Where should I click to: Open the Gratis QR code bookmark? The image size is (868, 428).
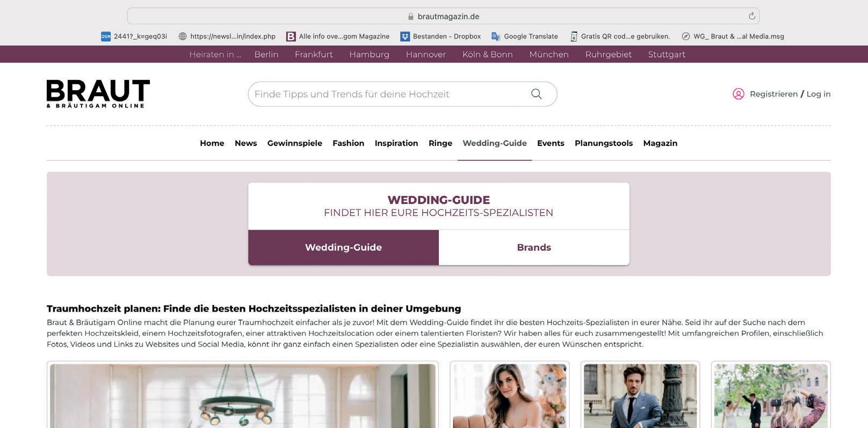620,37
